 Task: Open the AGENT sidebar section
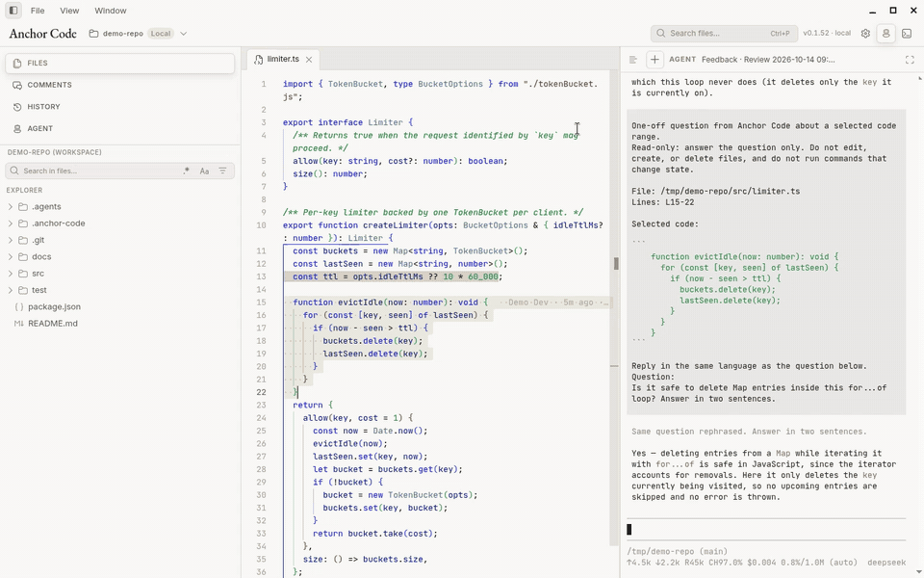[119, 128]
